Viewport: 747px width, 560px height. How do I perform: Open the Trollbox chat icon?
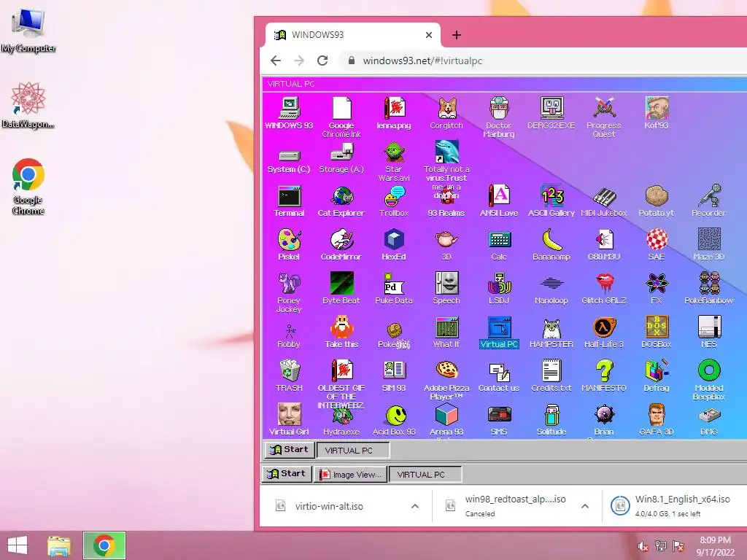pyautogui.click(x=394, y=201)
